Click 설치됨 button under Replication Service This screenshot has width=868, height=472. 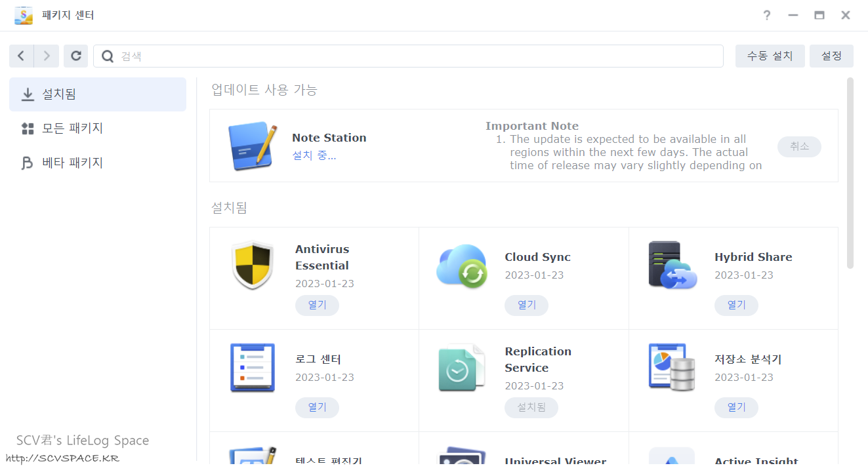(x=531, y=408)
